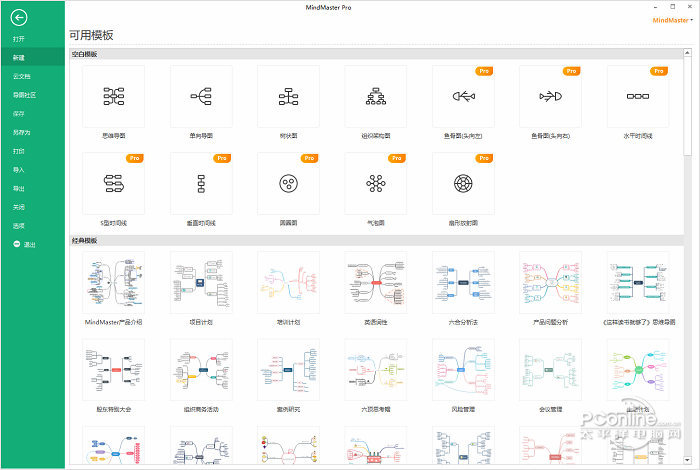Viewport: 700px width, 470px height.
Task: Open the 六合分析法 template thumbnail
Action: click(x=463, y=283)
